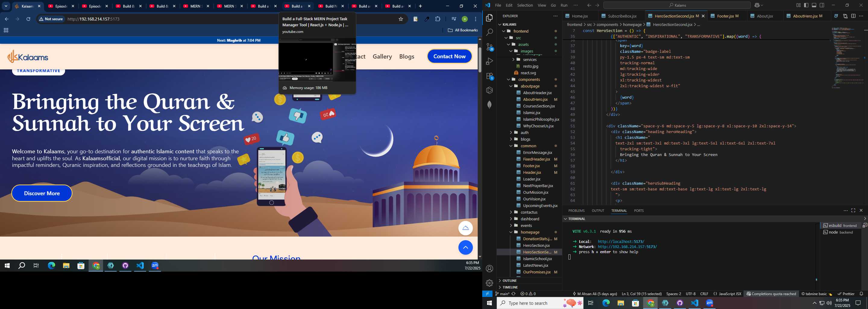Image resolution: width=868 pixels, height=309 pixels.
Task: Open the localhost:5173 link in terminal
Action: click(621, 241)
